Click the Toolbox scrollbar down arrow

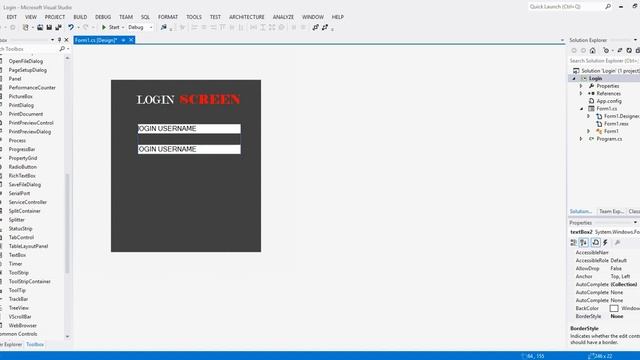[x=67, y=336]
